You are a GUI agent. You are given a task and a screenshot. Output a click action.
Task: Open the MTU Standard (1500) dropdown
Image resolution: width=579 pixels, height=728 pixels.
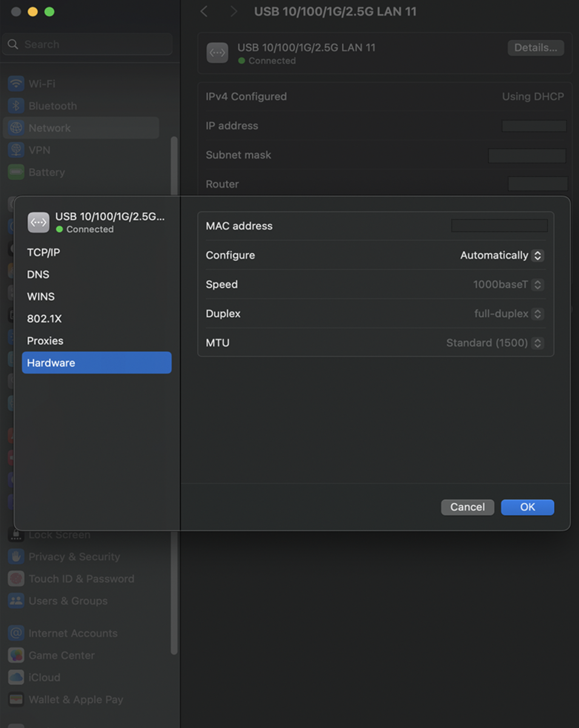(494, 343)
